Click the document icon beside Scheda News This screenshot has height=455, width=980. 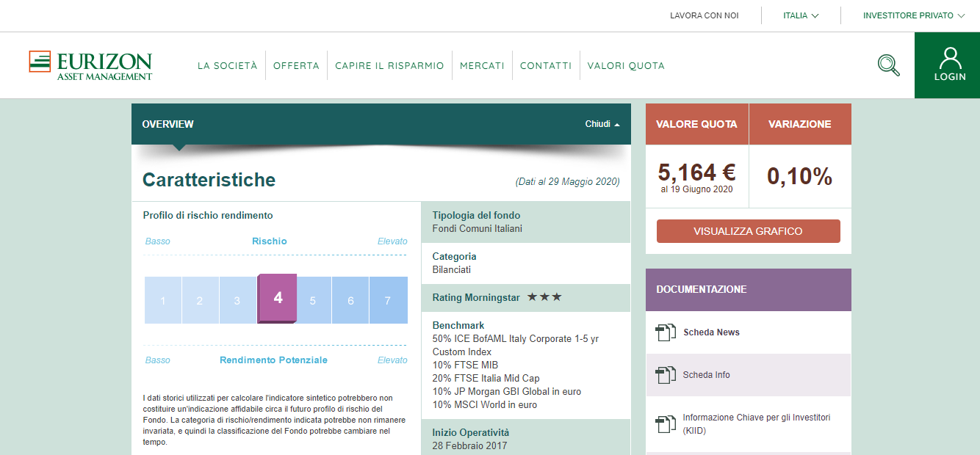coord(665,332)
